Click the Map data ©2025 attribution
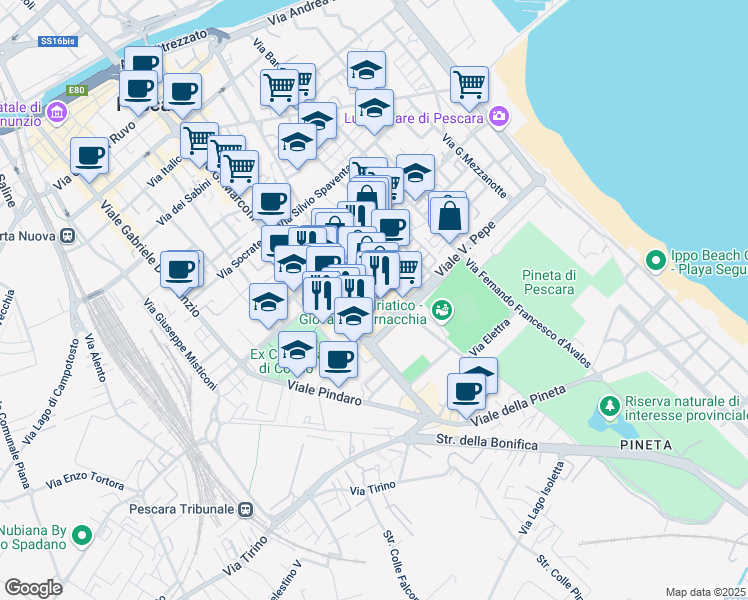The width and height of the screenshot is (748, 600). [x=706, y=592]
